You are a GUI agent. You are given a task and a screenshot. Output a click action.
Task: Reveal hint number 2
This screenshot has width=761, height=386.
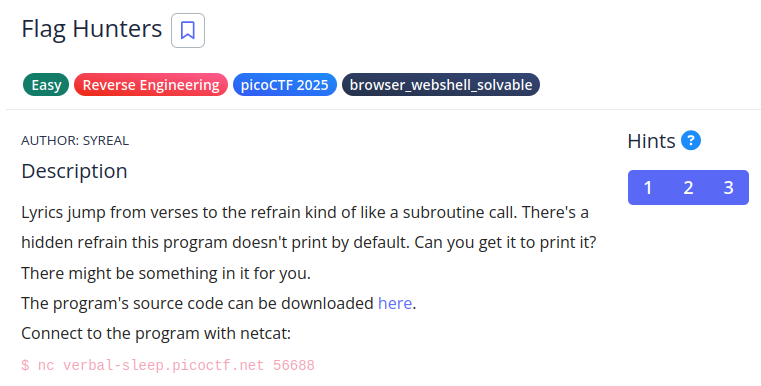[688, 187]
